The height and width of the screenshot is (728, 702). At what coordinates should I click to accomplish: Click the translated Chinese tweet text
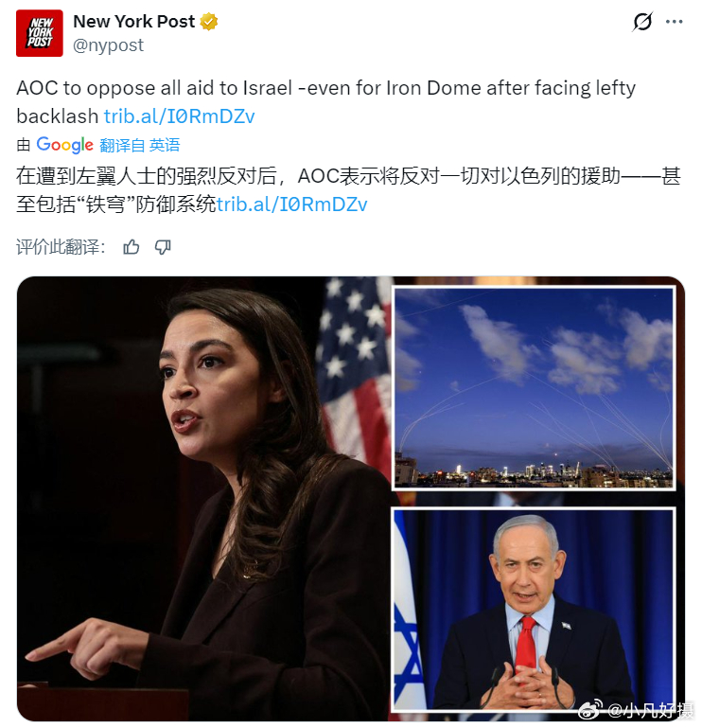click(x=348, y=190)
